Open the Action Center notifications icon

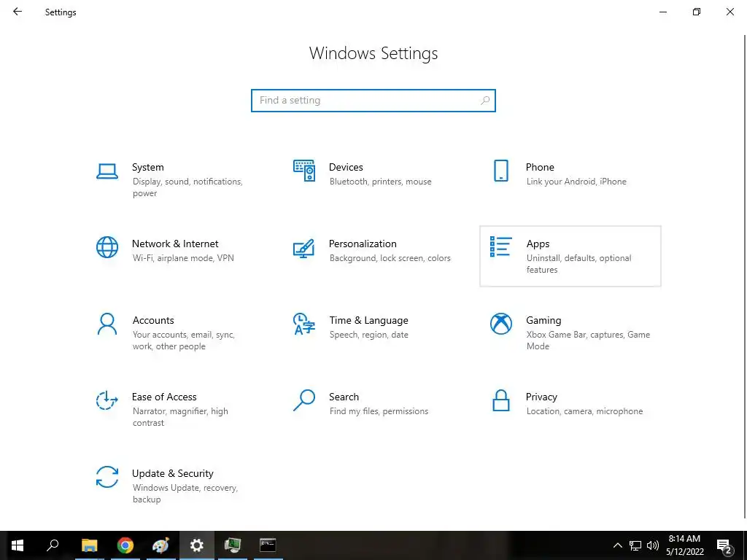click(x=724, y=547)
